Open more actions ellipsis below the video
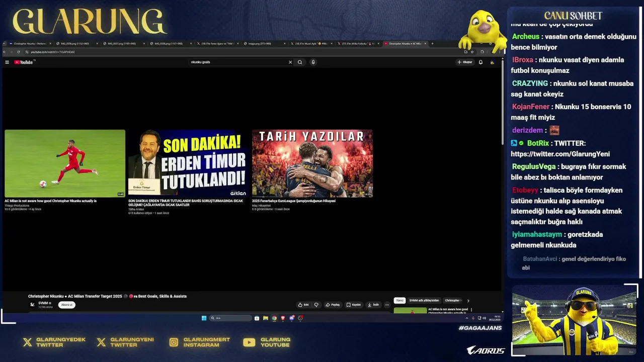The height and width of the screenshot is (362, 644). [387, 305]
